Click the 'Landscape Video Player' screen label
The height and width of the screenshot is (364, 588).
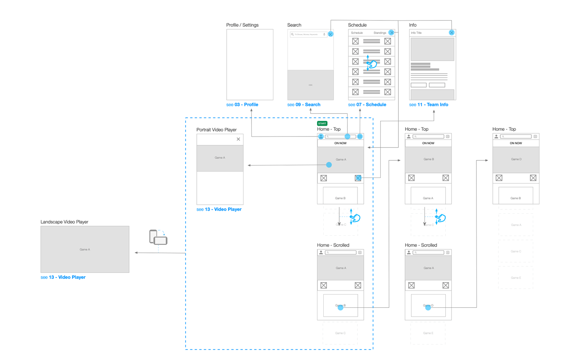click(64, 222)
